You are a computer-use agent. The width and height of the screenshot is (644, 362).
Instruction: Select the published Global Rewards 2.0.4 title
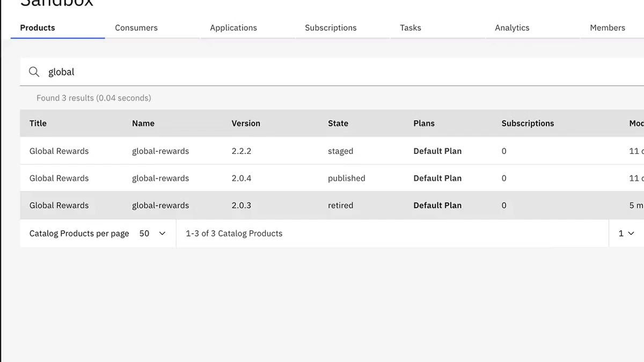59,179
